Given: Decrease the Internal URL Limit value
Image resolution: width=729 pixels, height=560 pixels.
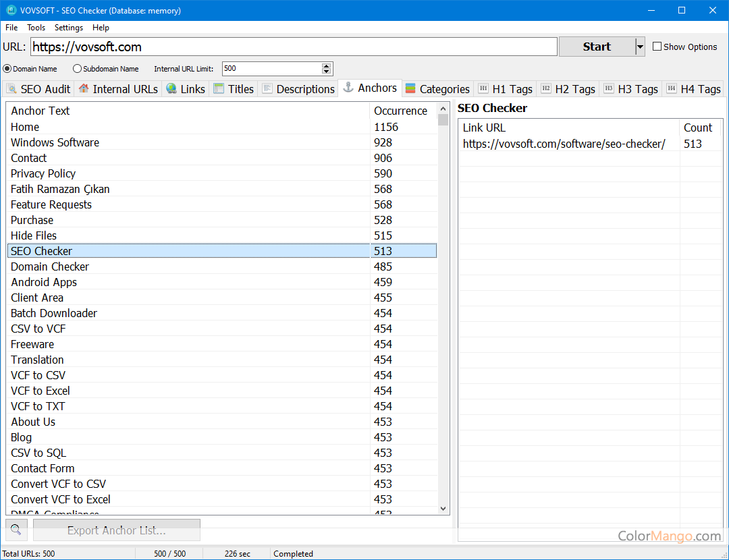Looking at the screenshot, I should coord(327,72).
